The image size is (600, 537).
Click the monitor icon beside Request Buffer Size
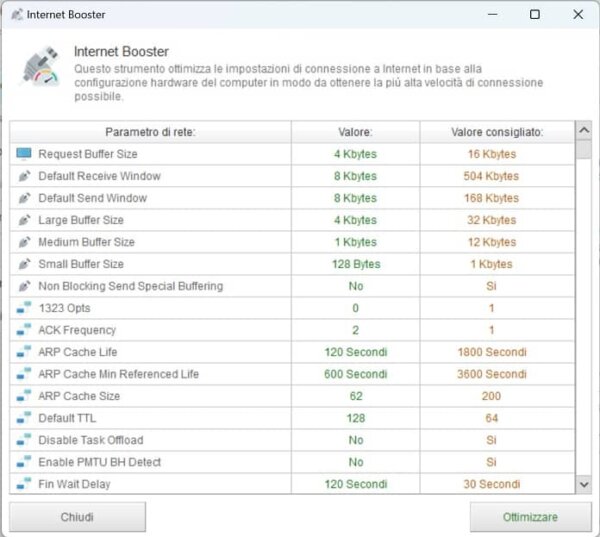24,154
